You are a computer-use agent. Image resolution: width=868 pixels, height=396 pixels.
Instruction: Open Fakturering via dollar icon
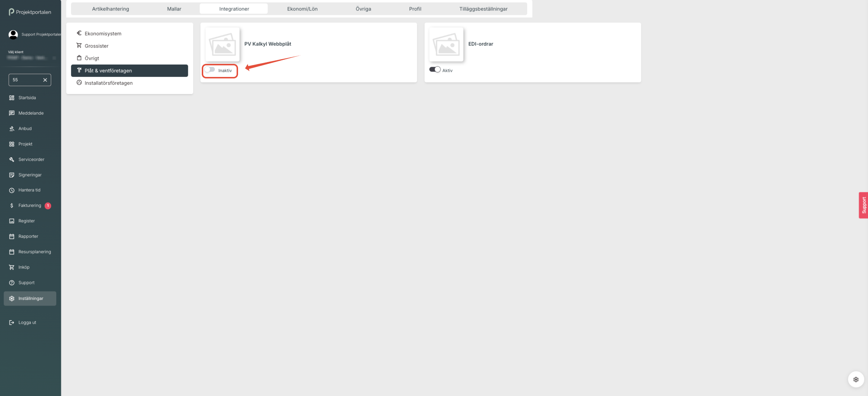pyautogui.click(x=12, y=205)
